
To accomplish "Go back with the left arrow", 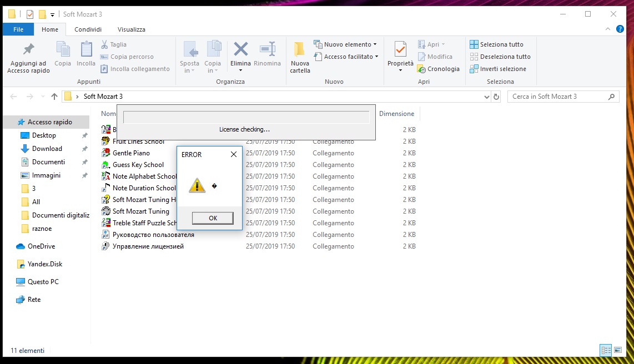I will tap(13, 97).
